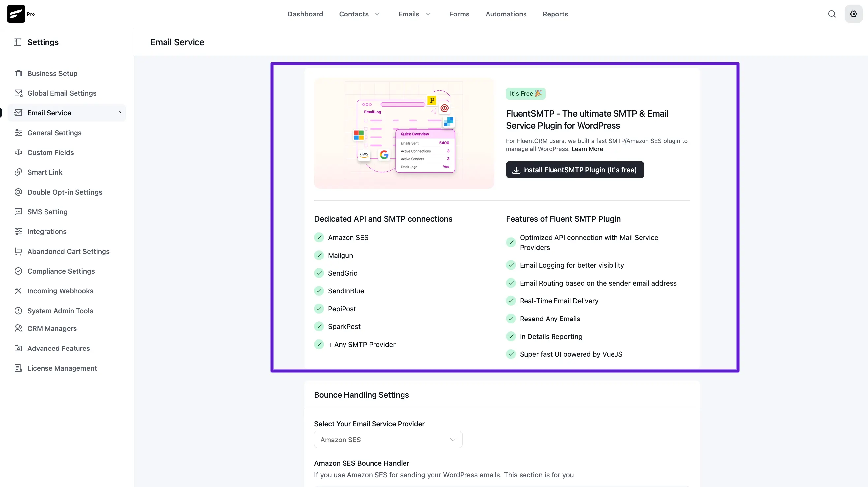Click the Double Opt-in at-sign icon
Image resolution: width=868 pixels, height=487 pixels.
(18, 192)
